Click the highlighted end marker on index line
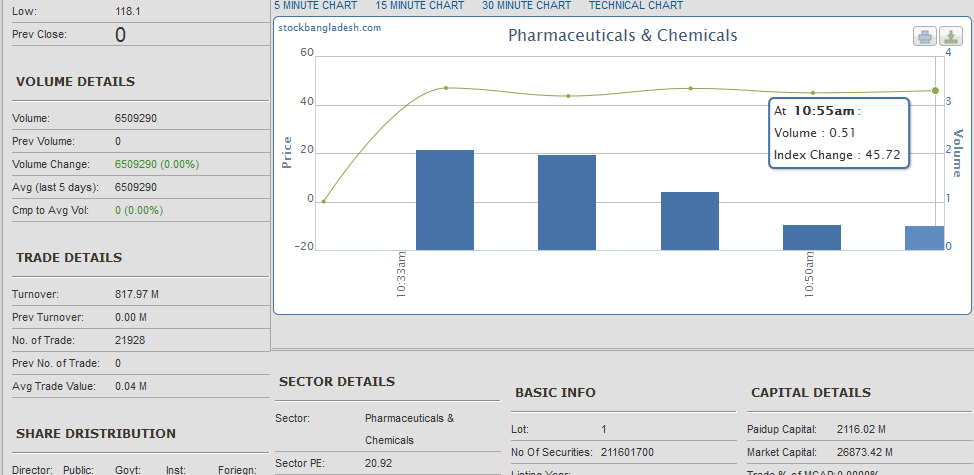974x475 pixels. 935,90
